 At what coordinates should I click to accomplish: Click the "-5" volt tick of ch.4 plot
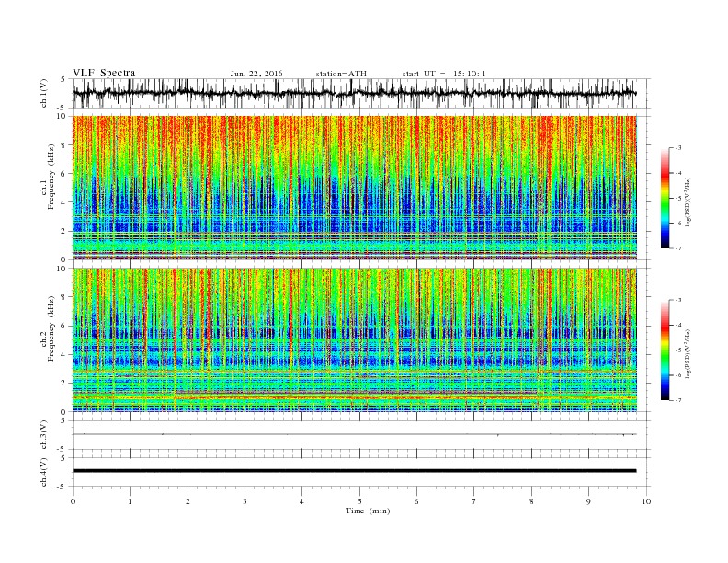(62, 487)
